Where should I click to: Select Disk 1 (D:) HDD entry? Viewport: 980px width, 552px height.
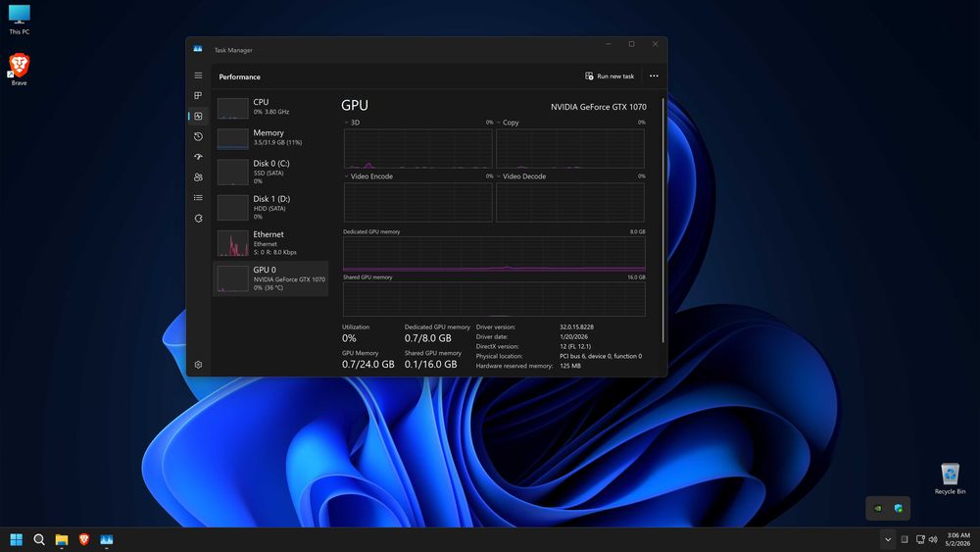coord(270,207)
